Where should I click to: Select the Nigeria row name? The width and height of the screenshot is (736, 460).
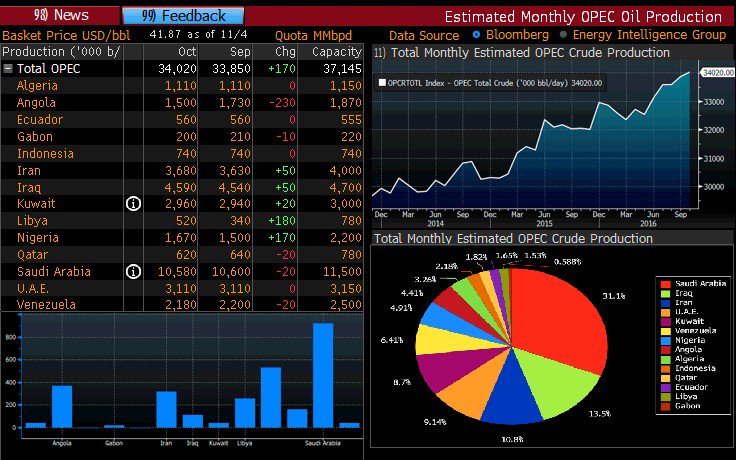click(x=38, y=238)
